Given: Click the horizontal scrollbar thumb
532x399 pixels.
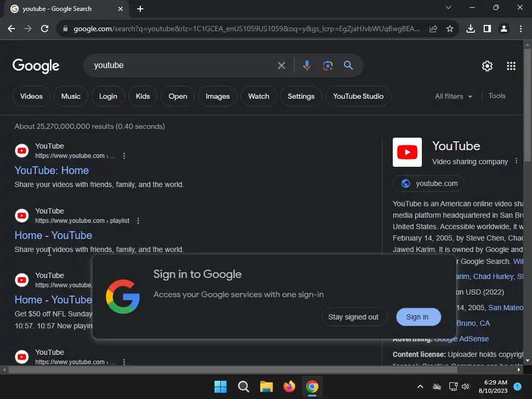Looking at the screenshot, I should 233,370.
